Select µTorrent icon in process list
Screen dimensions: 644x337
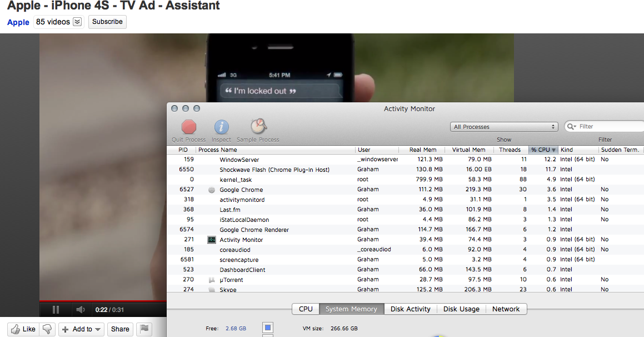tap(212, 280)
